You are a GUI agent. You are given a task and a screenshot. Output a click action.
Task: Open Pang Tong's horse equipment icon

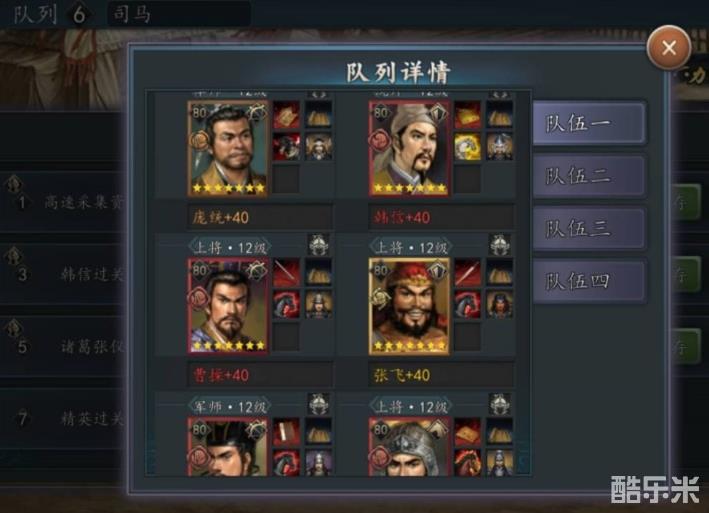(x=286, y=147)
